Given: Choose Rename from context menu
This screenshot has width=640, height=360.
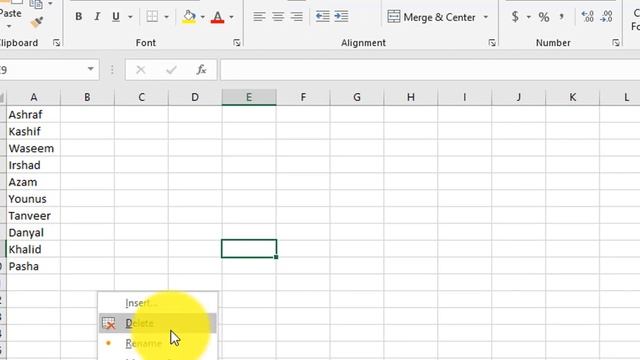Looking at the screenshot, I should point(158,343).
